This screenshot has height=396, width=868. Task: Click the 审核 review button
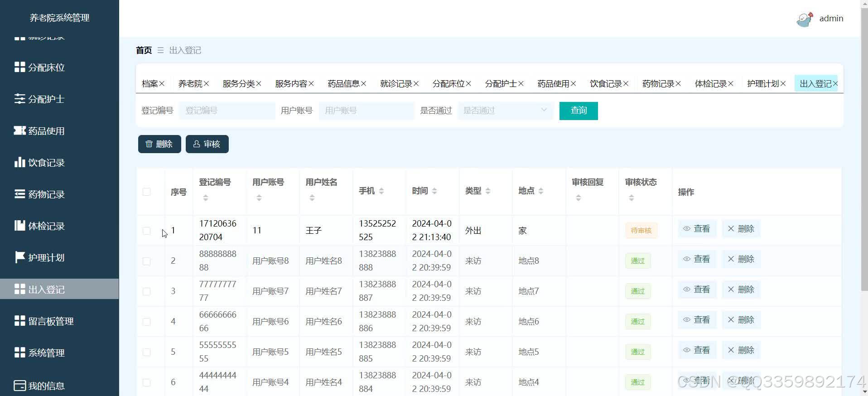click(x=207, y=144)
